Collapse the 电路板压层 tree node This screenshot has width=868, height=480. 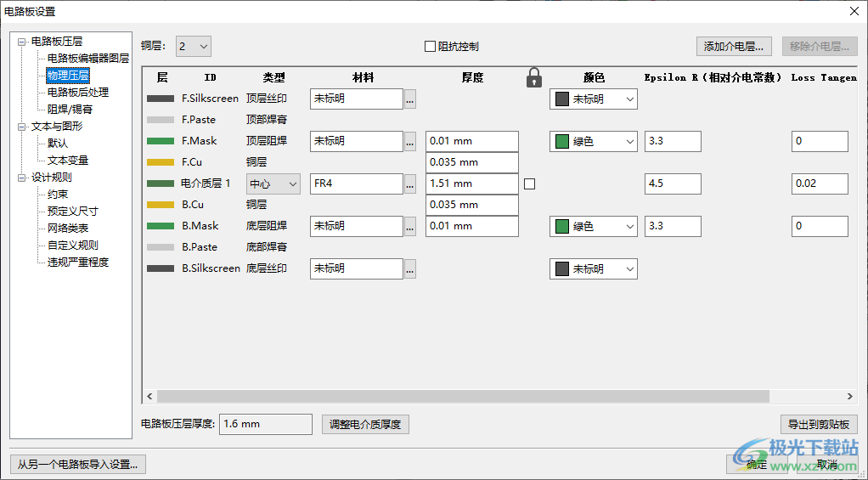(x=22, y=42)
